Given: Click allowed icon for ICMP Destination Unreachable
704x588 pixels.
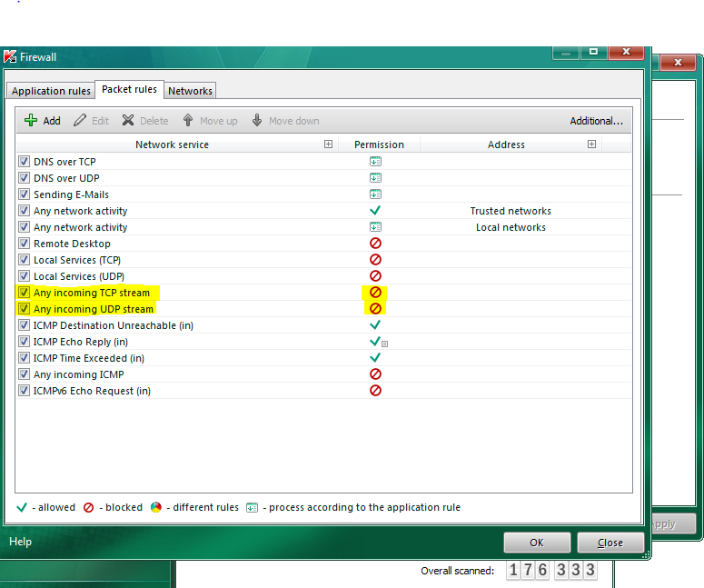Looking at the screenshot, I should 375,324.
